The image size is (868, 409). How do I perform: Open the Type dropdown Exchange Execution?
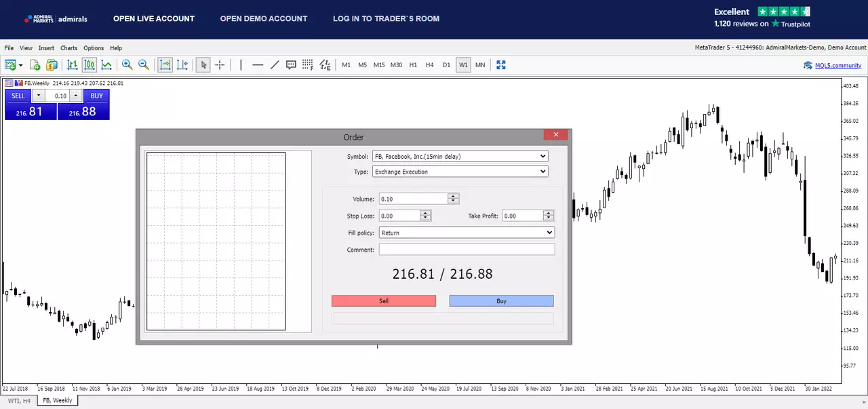(460, 172)
